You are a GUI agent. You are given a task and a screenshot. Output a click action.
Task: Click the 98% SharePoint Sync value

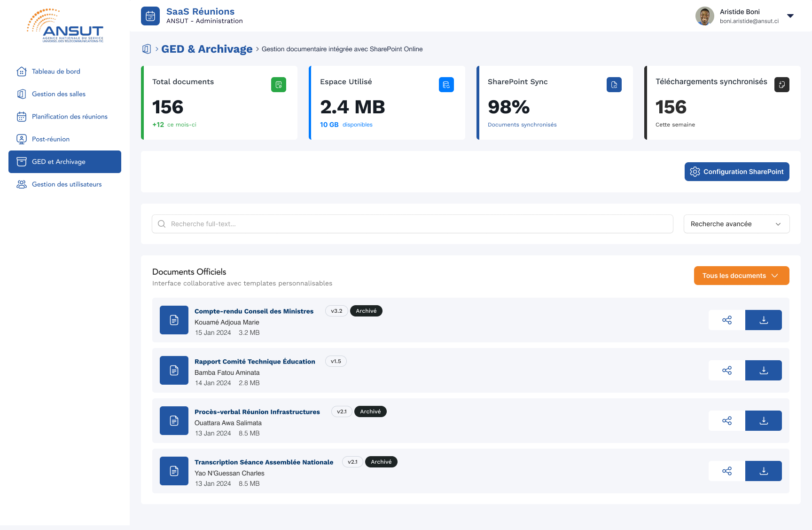509,107
